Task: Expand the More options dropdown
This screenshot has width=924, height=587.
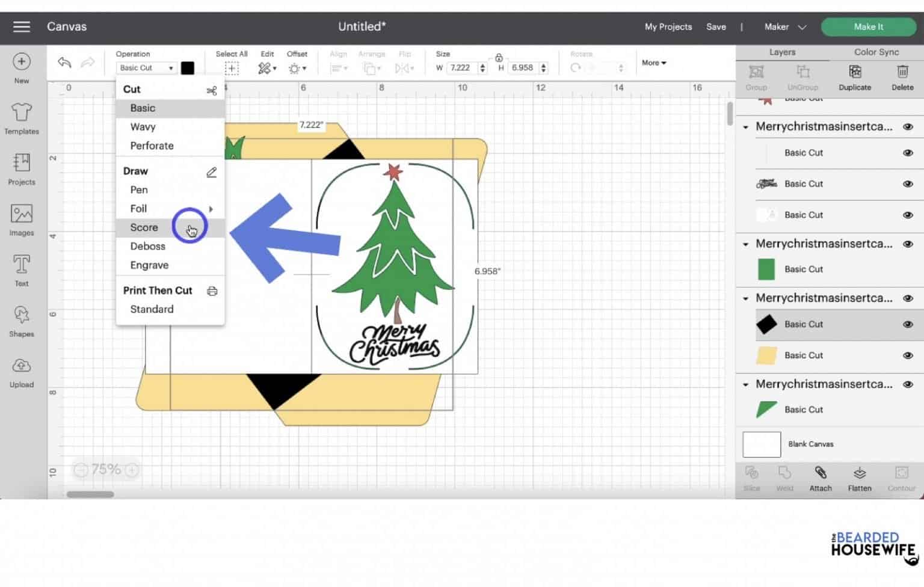Action: (653, 63)
